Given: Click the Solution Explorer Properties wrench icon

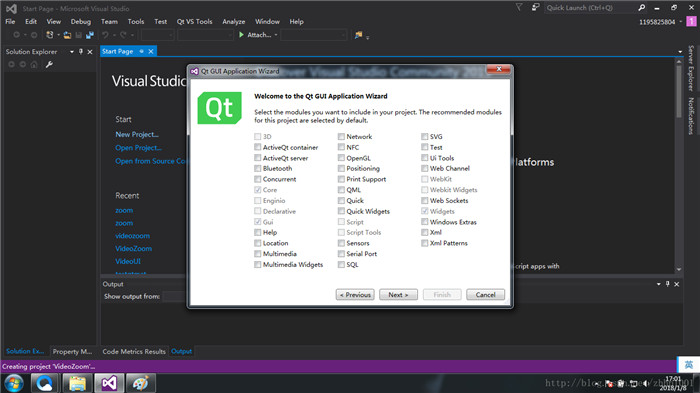Looking at the screenshot, I should click(x=49, y=65).
